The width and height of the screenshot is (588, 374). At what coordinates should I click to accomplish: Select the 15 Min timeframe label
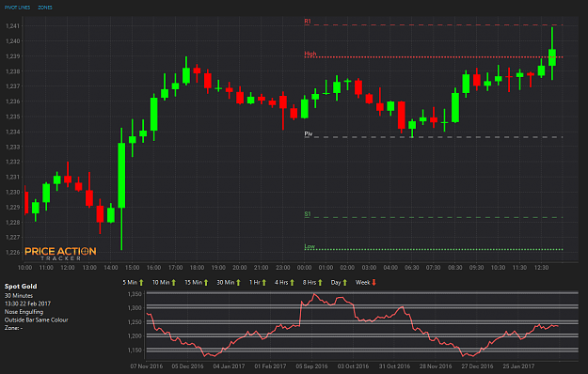click(x=193, y=283)
